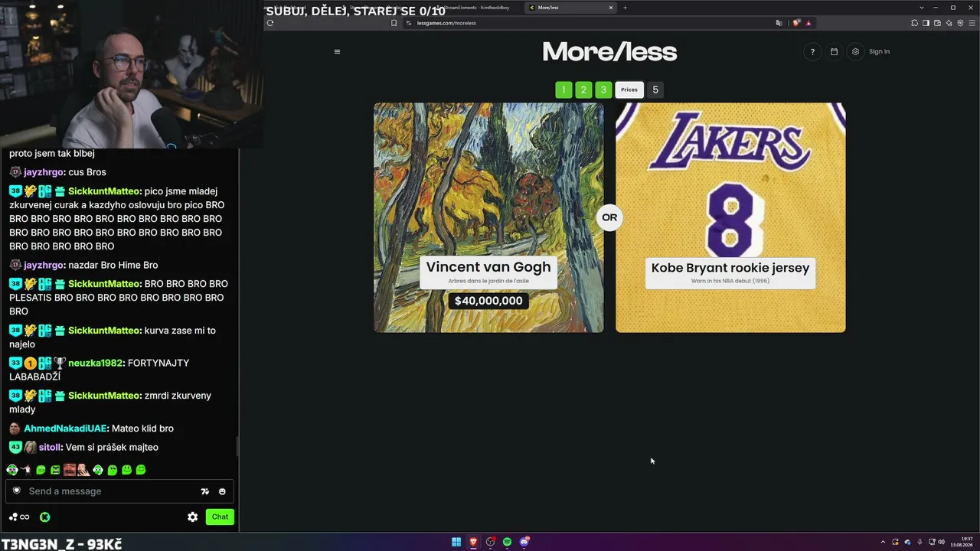Select the Prices round tab
This screenshot has height=551, width=980.
(x=629, y=90)
